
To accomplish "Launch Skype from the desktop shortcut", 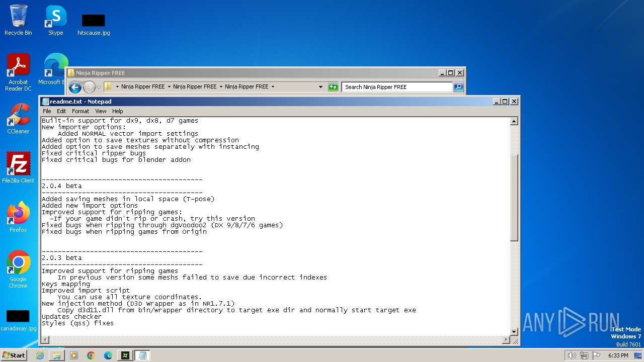I will [55, 20].
